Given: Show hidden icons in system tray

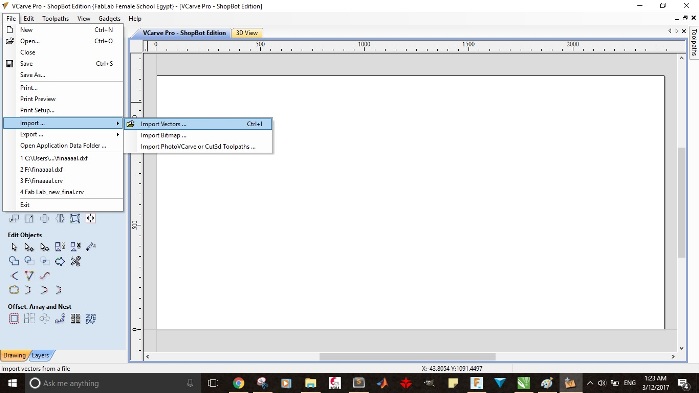Looking at the screenshot, I should 590,383.
